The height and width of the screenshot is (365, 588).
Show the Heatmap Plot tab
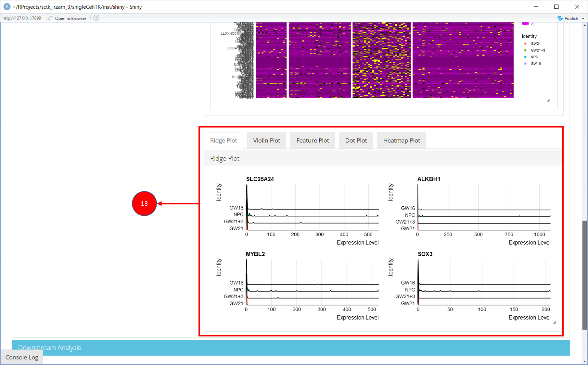(x=402, y=140)
